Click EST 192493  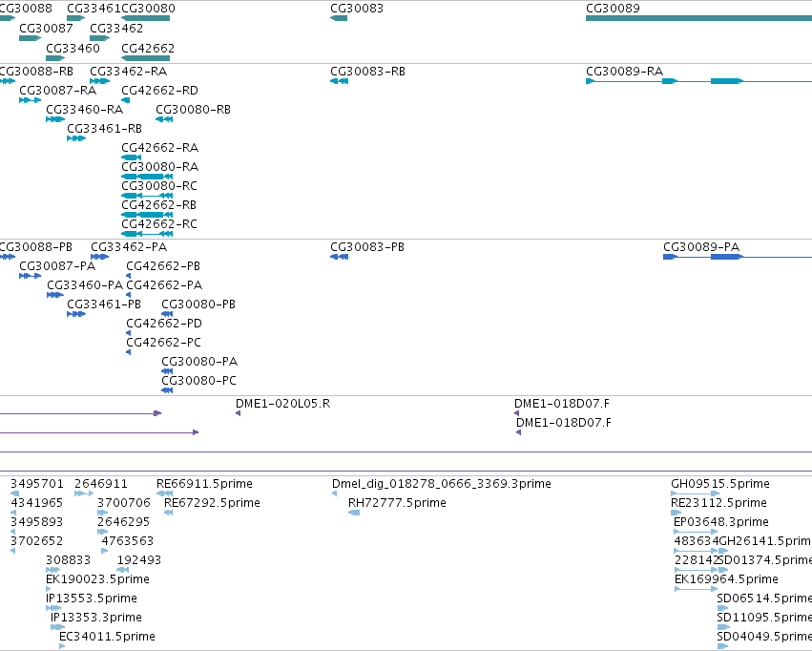coord(123,570)
